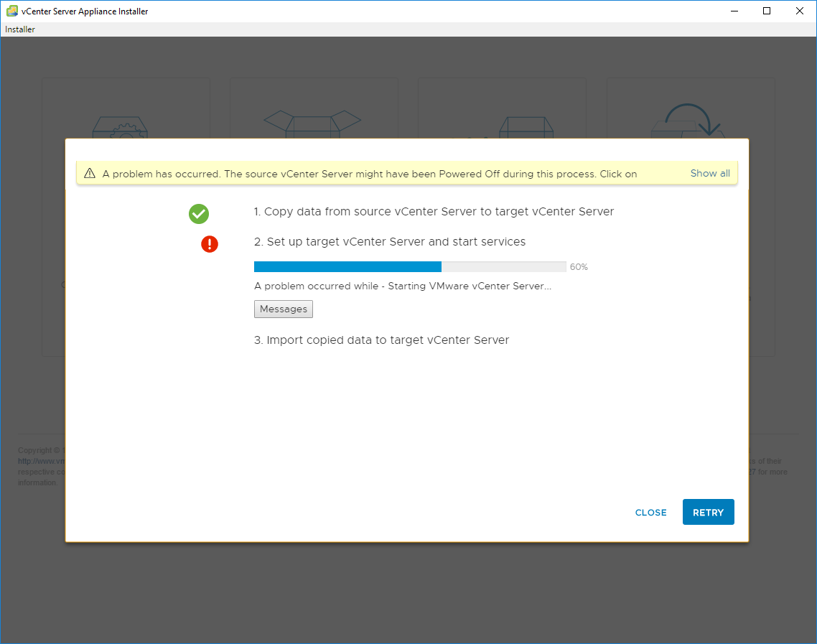Click the Show all link in warning banner
The height and width of the screenshot is (644, 817).
point(710,174)
